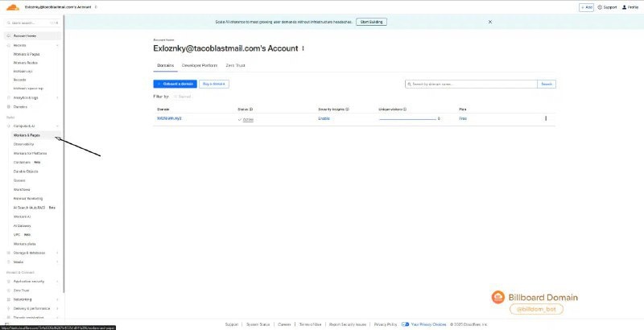Focus the Quick search field in sidebar
Viewport: 644px width, 330px height.
[32, 23]
